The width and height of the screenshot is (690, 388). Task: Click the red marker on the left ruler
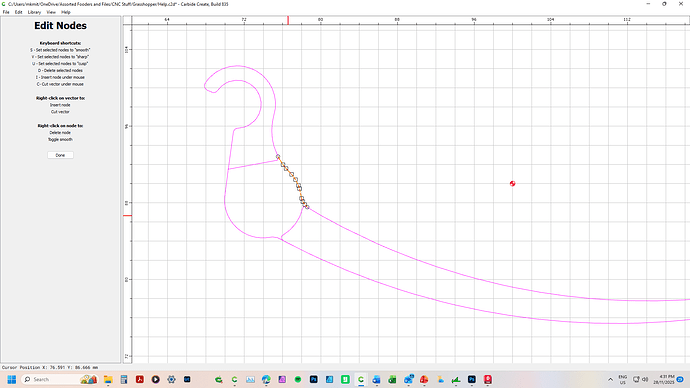click(127, 216)
